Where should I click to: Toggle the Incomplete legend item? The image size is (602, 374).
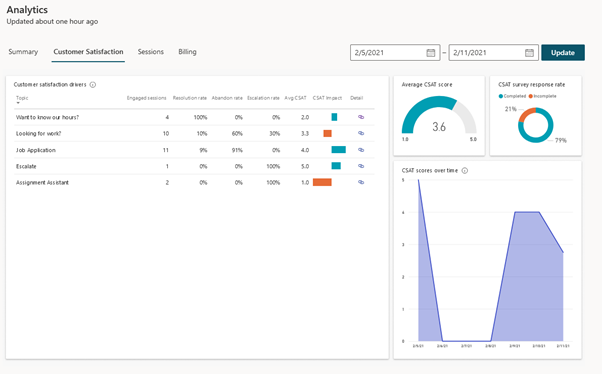(x=542, y=96)
